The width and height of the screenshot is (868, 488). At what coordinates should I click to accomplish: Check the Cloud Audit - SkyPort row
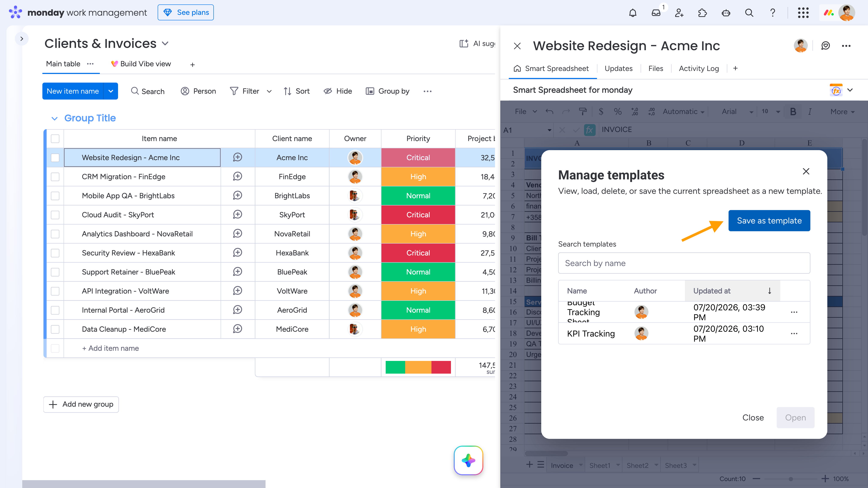click(55, 215)
